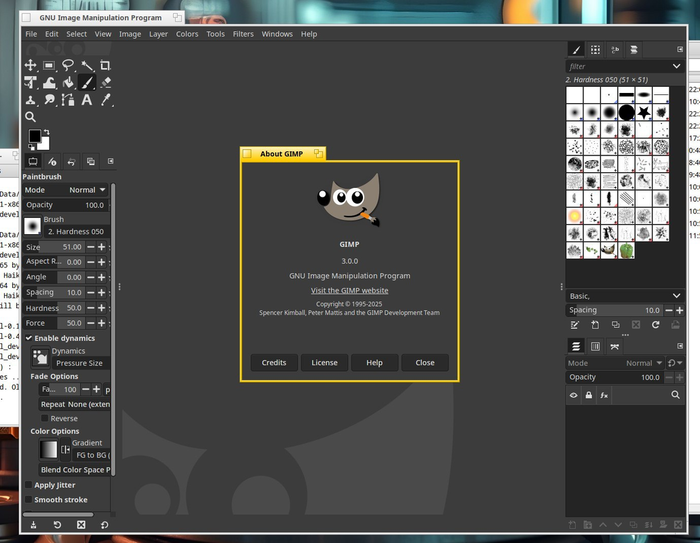Viewport: 700px width, 543px height.
Task: Select the Bucket Fill tool
Action: pyautogui.click(x=68, y=83)
